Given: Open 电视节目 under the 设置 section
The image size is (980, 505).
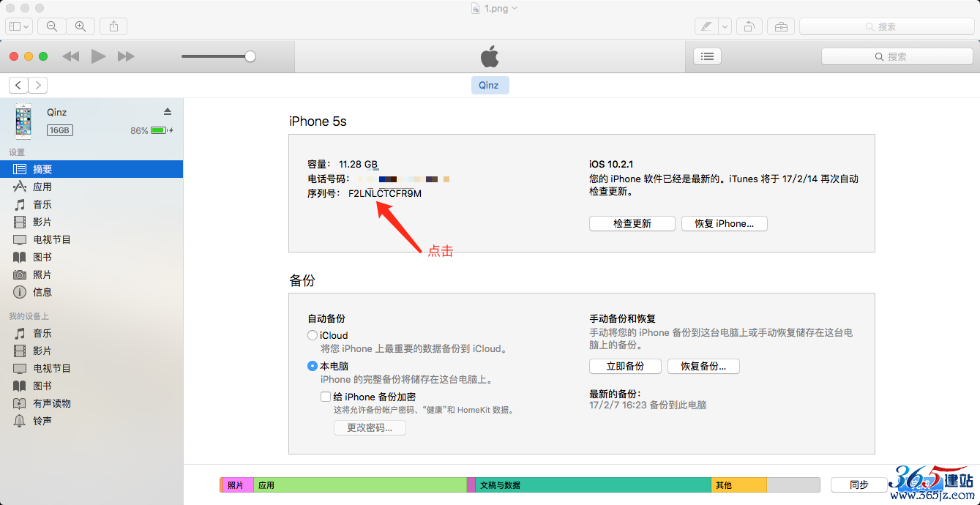Looking at the screenshot, I should point(91,239).
